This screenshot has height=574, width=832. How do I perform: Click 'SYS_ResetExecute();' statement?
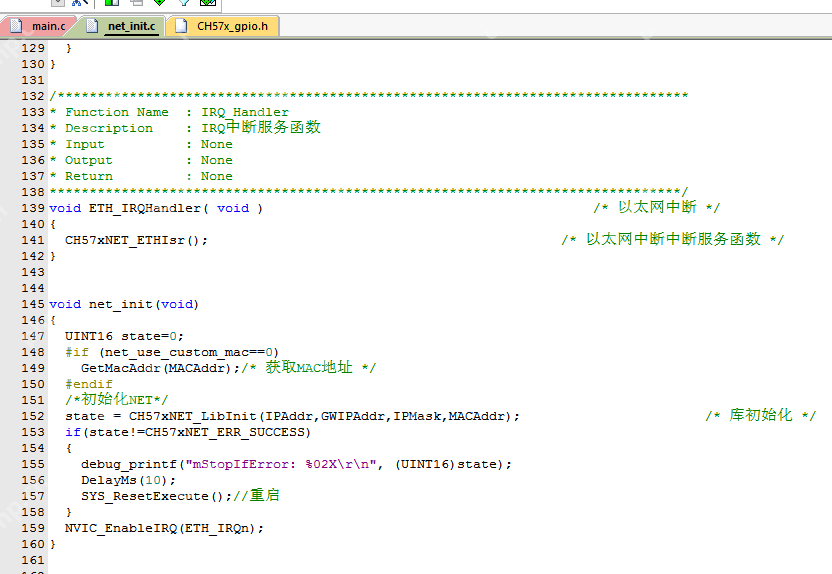(x=157, y=496)
